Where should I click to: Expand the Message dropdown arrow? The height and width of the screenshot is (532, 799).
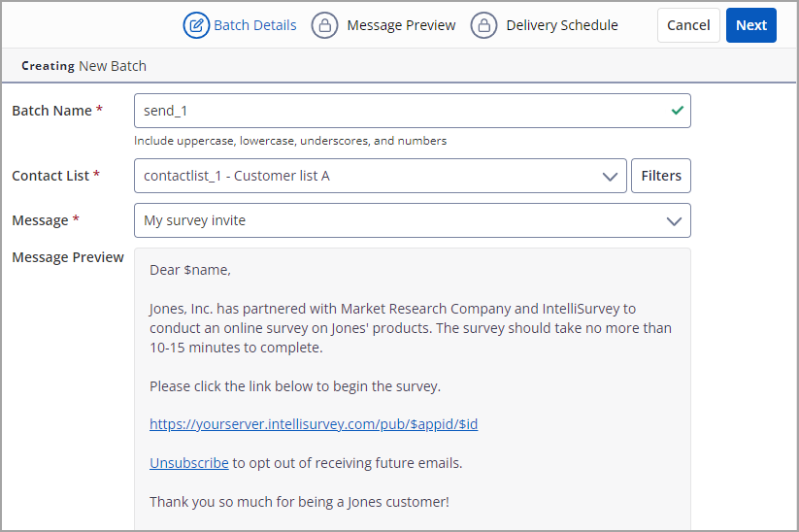674,221
